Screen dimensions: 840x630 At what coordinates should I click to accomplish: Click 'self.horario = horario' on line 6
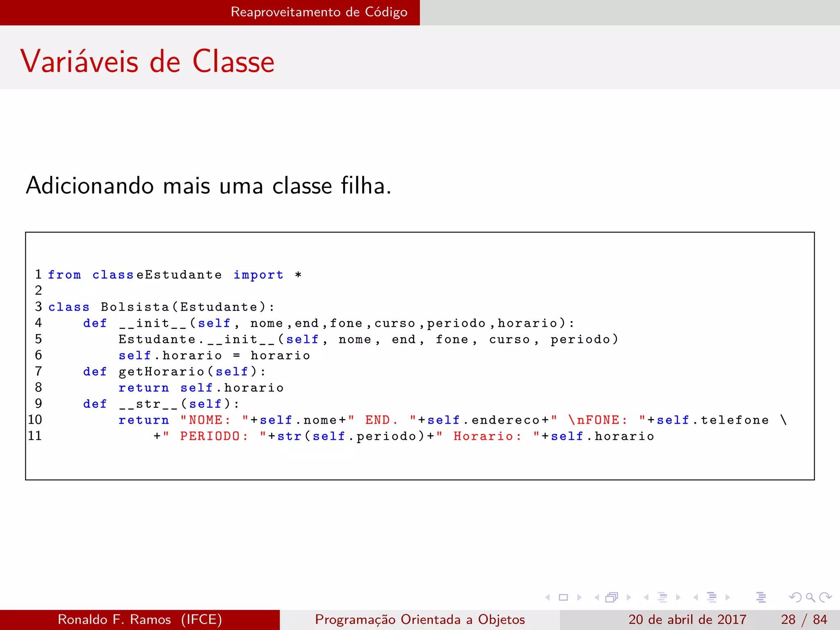(214, 355)
